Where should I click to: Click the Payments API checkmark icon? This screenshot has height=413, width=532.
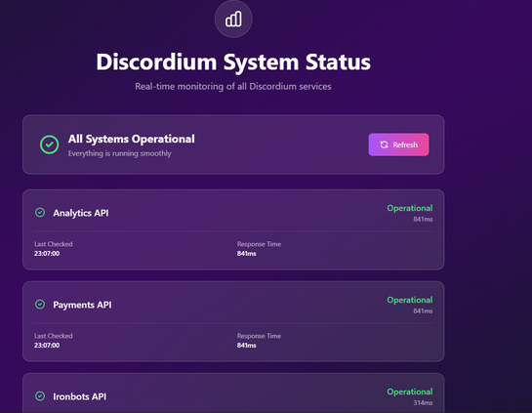[x=40, y=305]
